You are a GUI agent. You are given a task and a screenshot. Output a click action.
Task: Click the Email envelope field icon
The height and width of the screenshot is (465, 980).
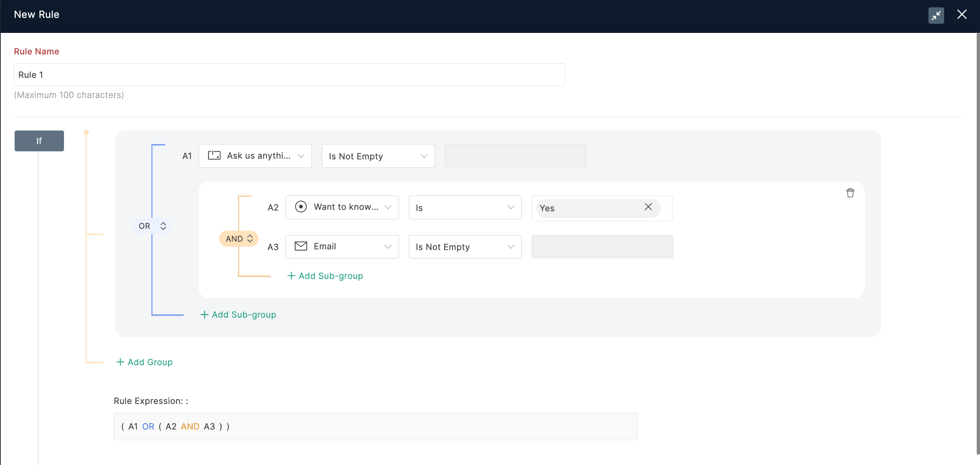click(301, 246)
